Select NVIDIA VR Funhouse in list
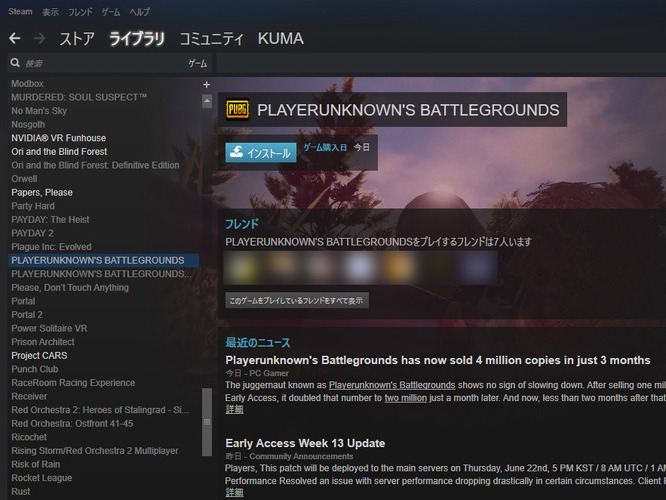 59,138
